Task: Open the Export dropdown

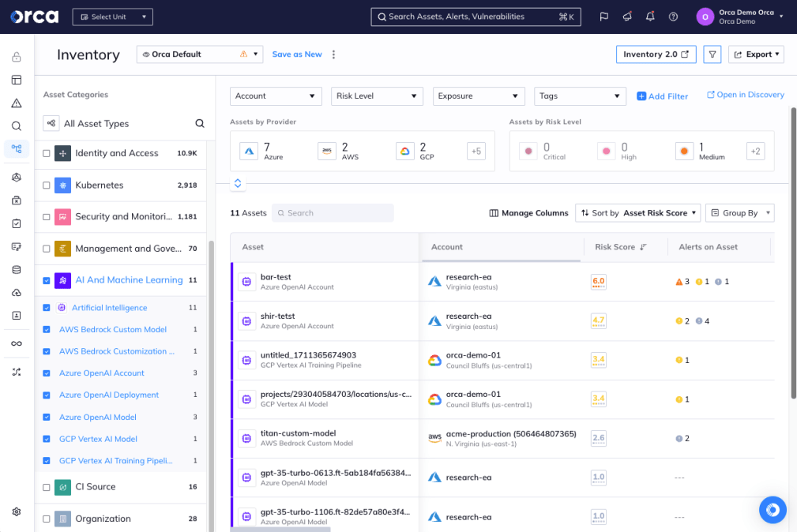Action: pos(756,54)
